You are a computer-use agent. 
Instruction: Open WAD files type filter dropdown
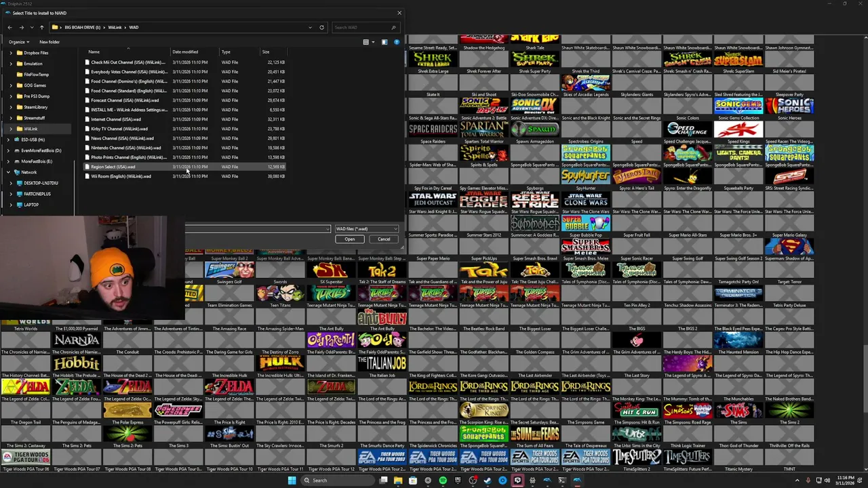click(x=366, y=229)
